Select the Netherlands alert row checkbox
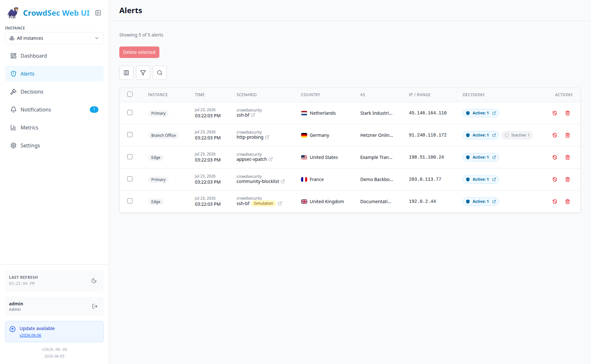 coord(130,112)
